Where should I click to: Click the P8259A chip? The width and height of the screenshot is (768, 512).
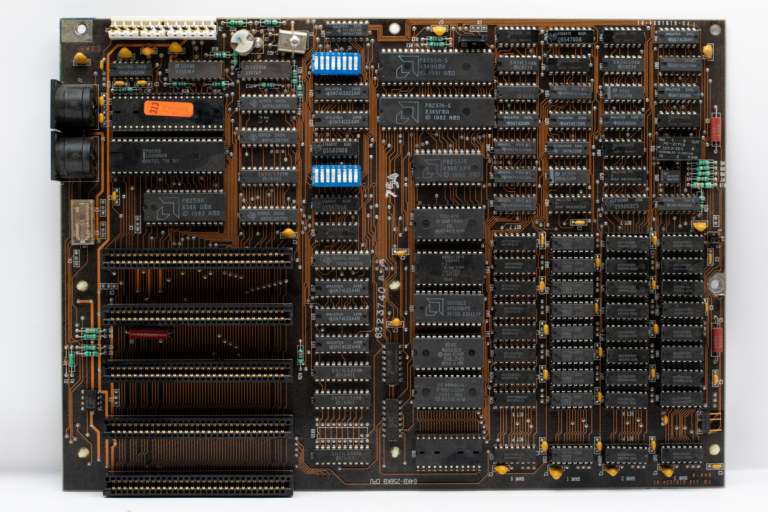[x=184, y=207]
